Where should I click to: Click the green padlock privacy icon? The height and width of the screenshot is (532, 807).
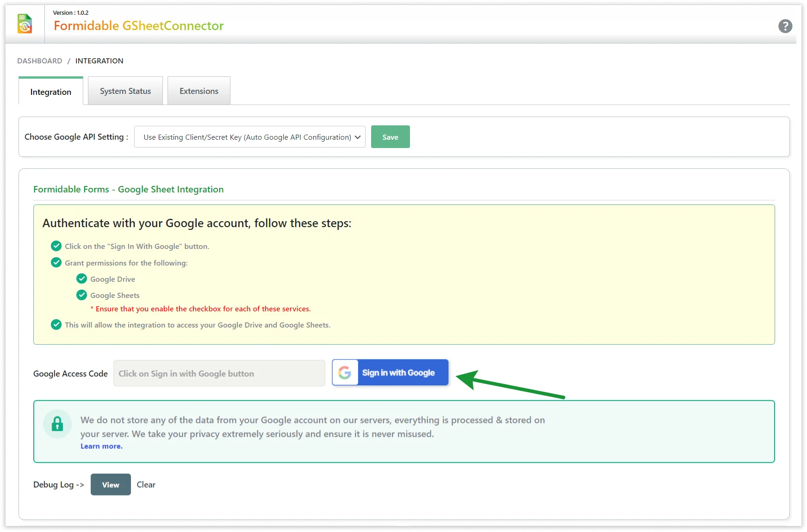(57, 424)
